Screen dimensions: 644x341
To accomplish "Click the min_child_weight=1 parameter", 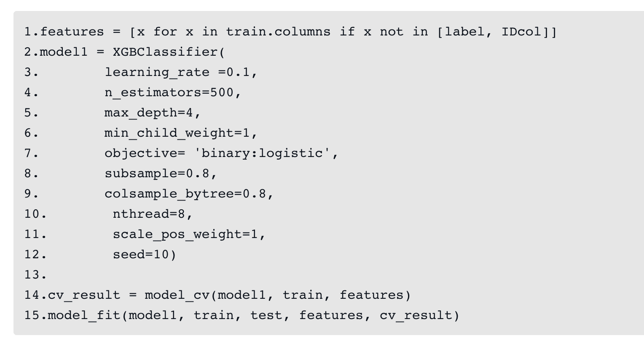I will click(x=177, y=133).
